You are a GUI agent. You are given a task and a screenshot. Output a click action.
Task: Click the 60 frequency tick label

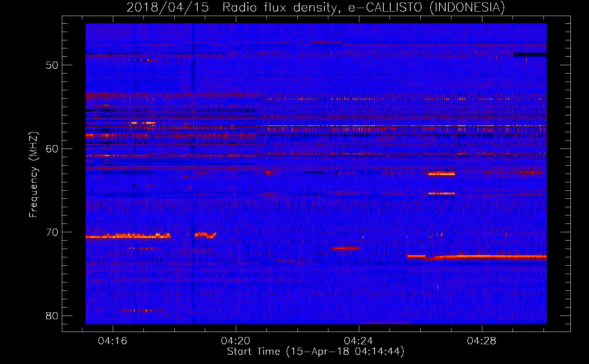tap(52, 149)
